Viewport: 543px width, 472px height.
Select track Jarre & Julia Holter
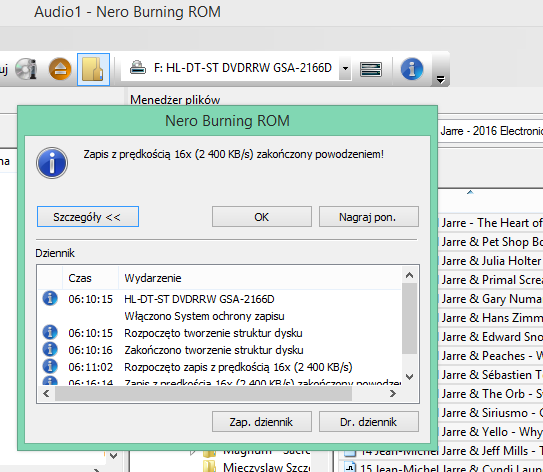(x=491, y=261)
